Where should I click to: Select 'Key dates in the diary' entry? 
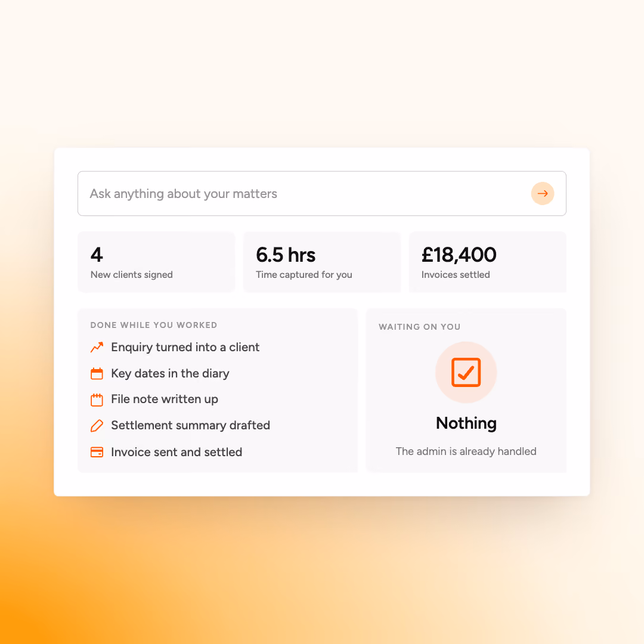(170, 373)
